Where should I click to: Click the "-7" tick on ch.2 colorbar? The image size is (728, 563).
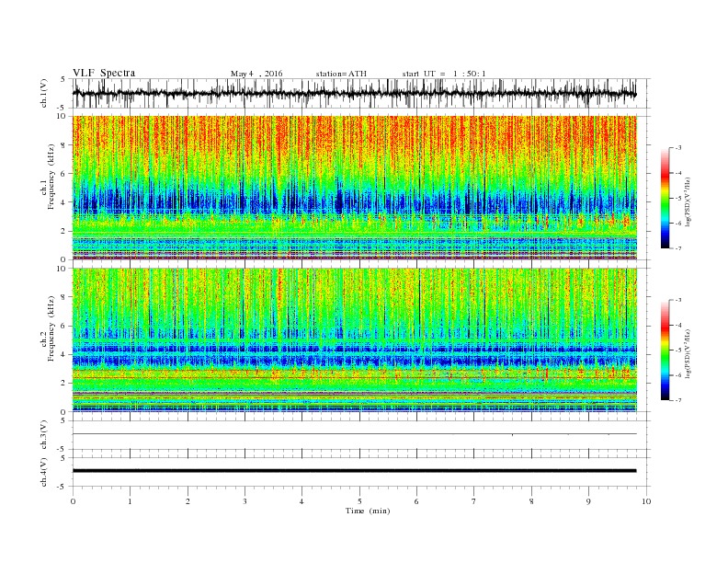coord(677,400)
